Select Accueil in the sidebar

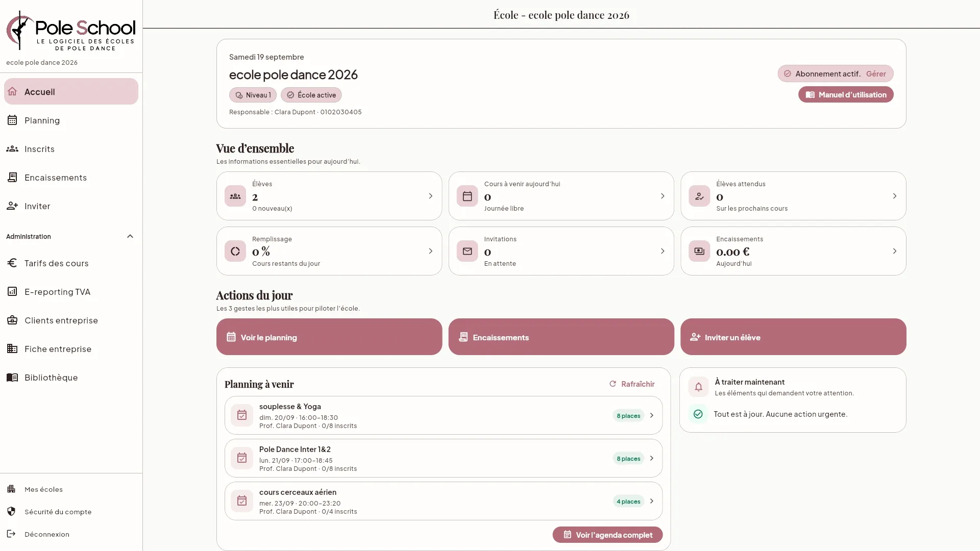click(71, 92)
